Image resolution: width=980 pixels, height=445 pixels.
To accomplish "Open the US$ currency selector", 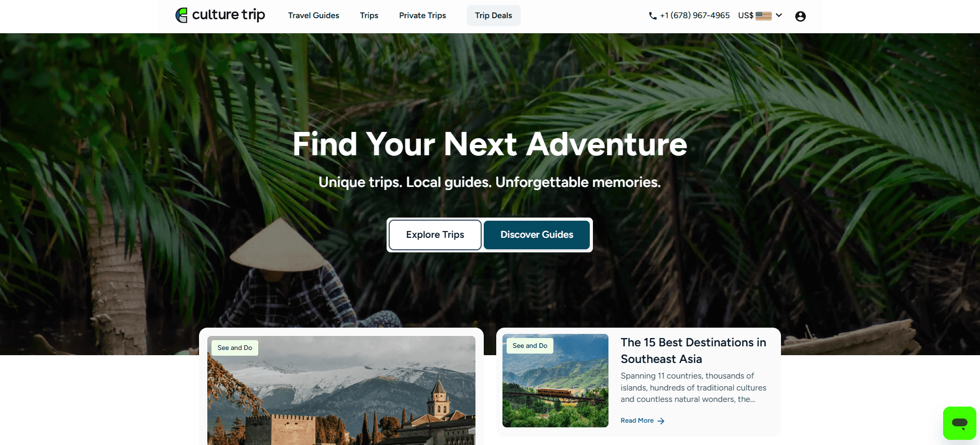I will click(760, 16).
